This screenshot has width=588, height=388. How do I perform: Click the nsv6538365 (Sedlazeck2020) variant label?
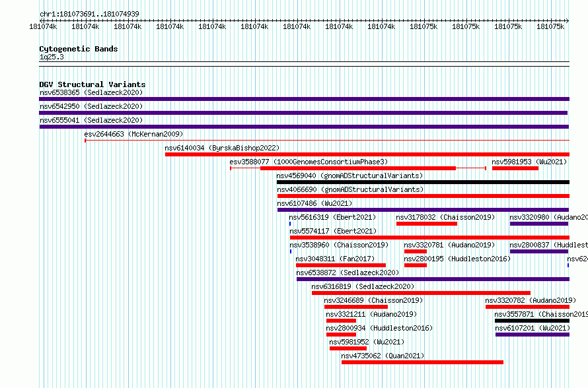click(x=91, y=92)
